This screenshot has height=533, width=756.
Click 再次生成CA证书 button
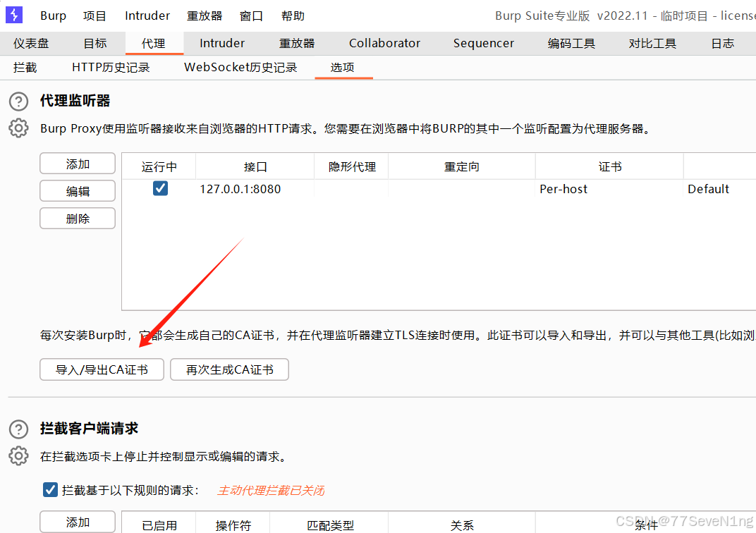[229, 369]
